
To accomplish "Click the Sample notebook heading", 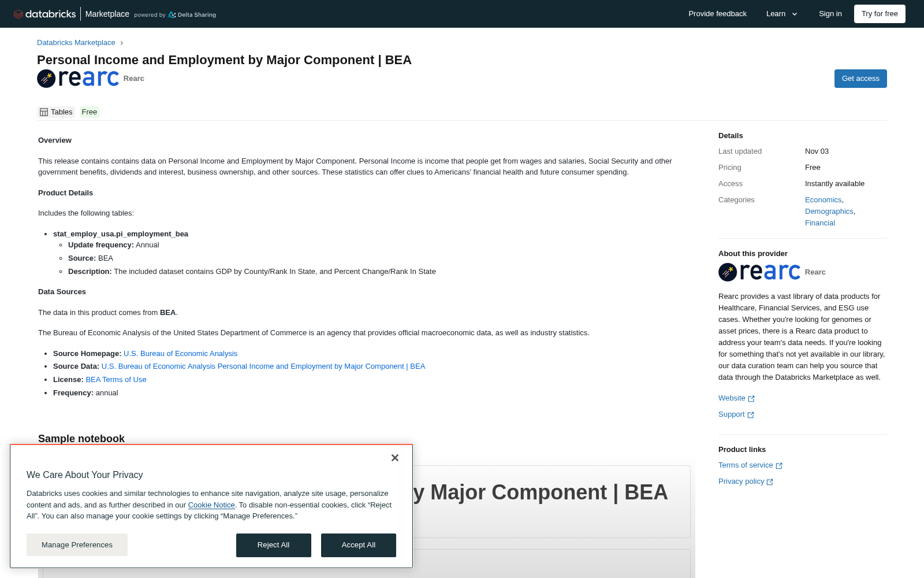I will click(81, 439).
